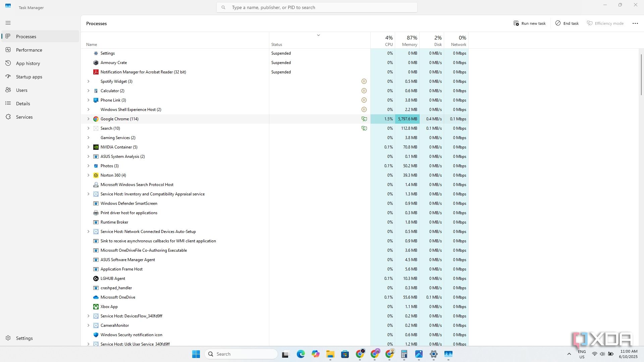Expand the Spotify Widget process group
This screenshot has height=362, width=644.
pyautogui.click(x=88, y=81)
